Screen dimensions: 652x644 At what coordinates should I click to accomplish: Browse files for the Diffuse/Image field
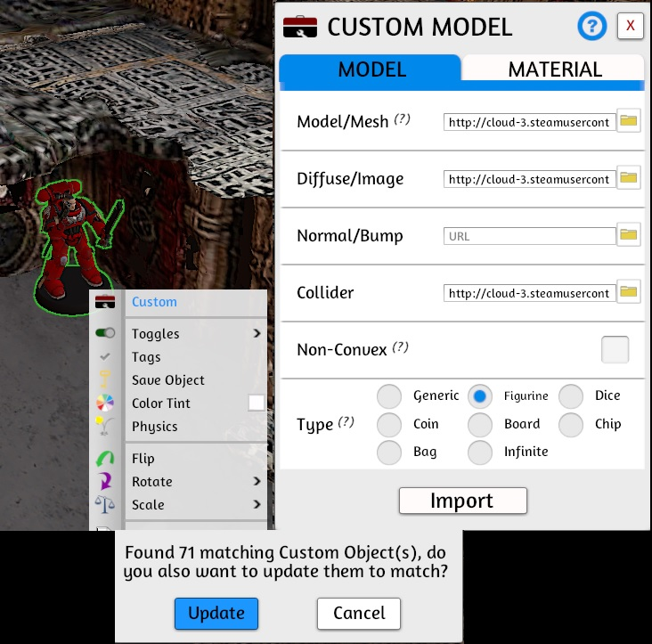click(x=628, y=178)
